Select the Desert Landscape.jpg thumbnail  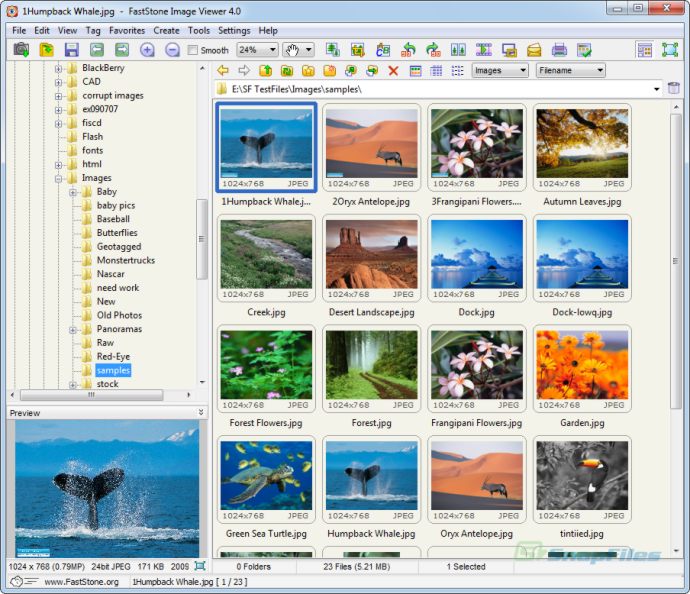point(371,259)
